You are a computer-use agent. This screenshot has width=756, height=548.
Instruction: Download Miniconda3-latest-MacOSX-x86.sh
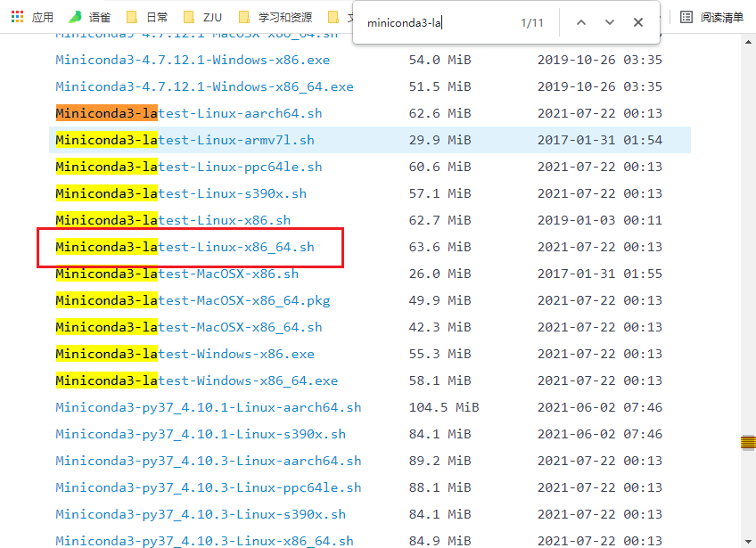point(177,274)
